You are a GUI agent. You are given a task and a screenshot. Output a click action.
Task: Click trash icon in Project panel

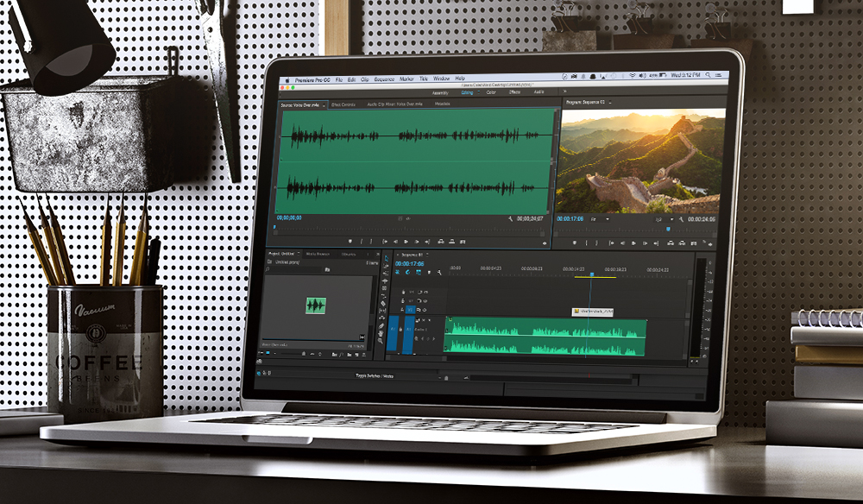pyautogui.click(x=364, y=355)
